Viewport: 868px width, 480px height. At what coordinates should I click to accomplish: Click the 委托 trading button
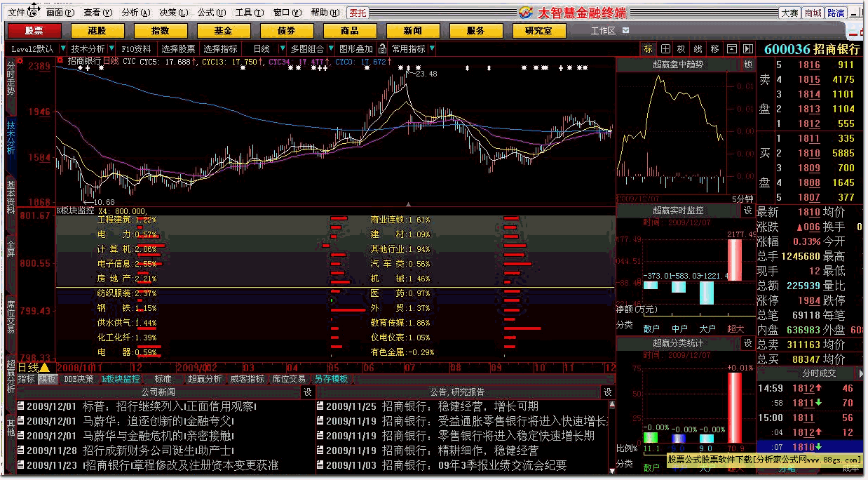click(358, 13)
